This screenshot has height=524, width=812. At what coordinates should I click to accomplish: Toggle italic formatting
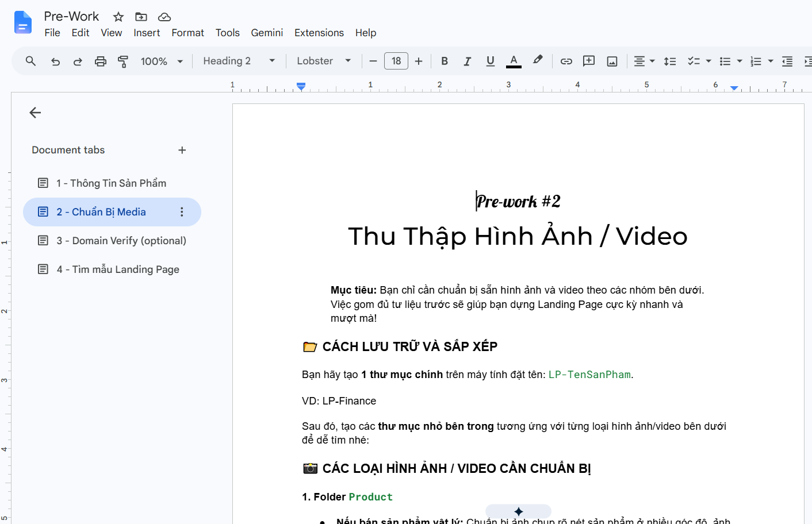click(x=468, y=61)
